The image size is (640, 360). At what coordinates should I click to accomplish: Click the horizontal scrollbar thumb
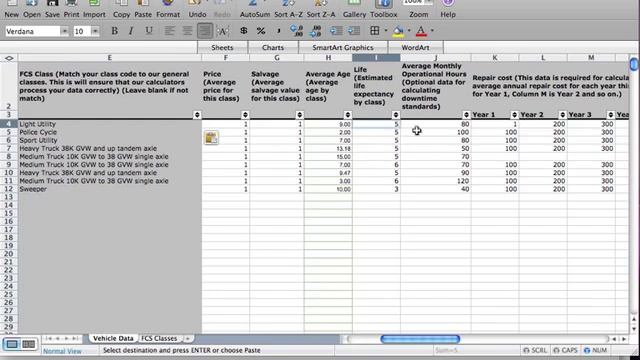click(x=420, y=339)
